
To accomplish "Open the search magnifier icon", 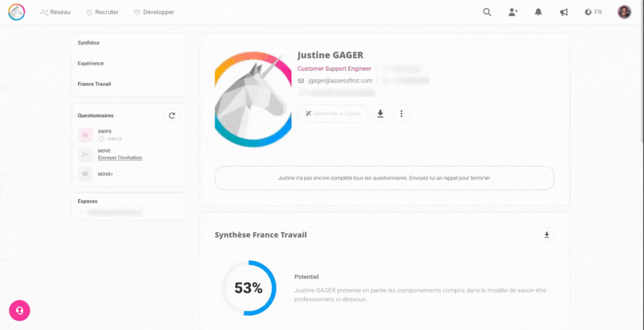I will click(x=487, y=12).
